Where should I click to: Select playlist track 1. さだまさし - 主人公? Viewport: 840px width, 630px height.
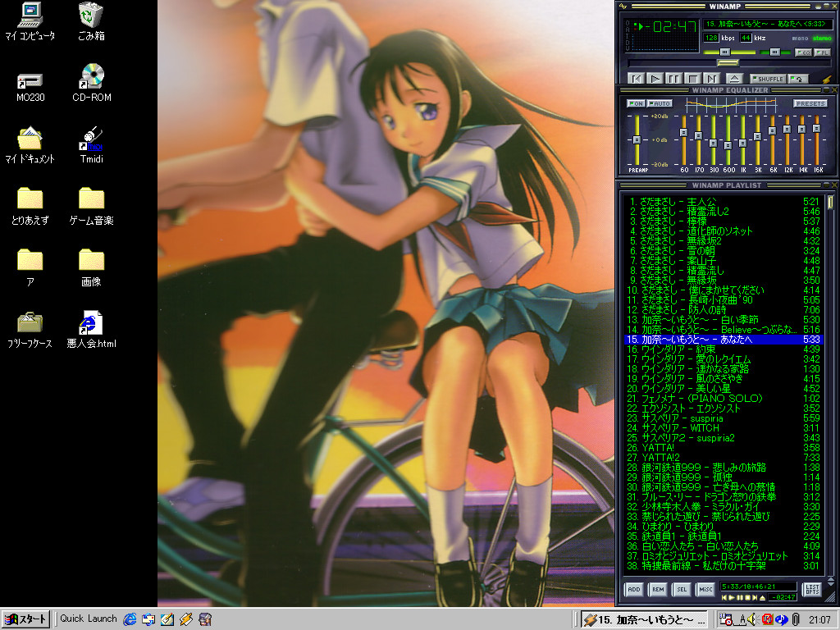pos(723,202)
